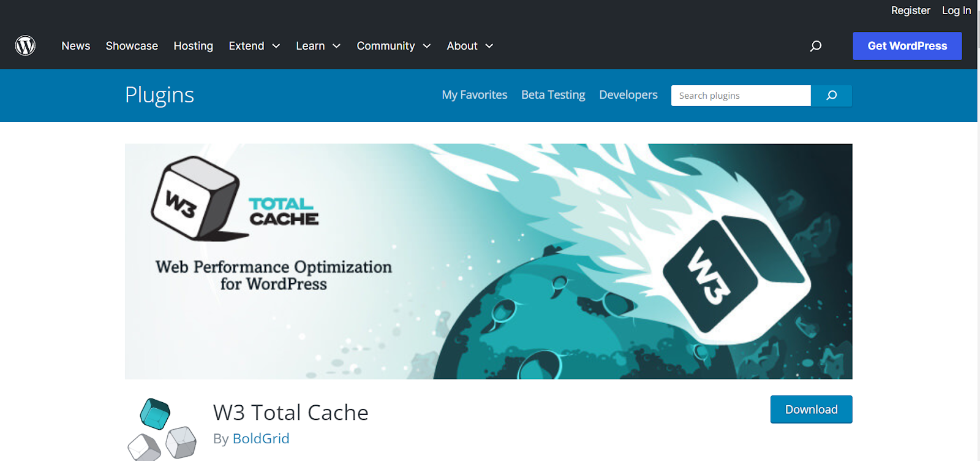Open the BoldGrid author link
This screenshot has width=980, height=461.
point(261,439)
